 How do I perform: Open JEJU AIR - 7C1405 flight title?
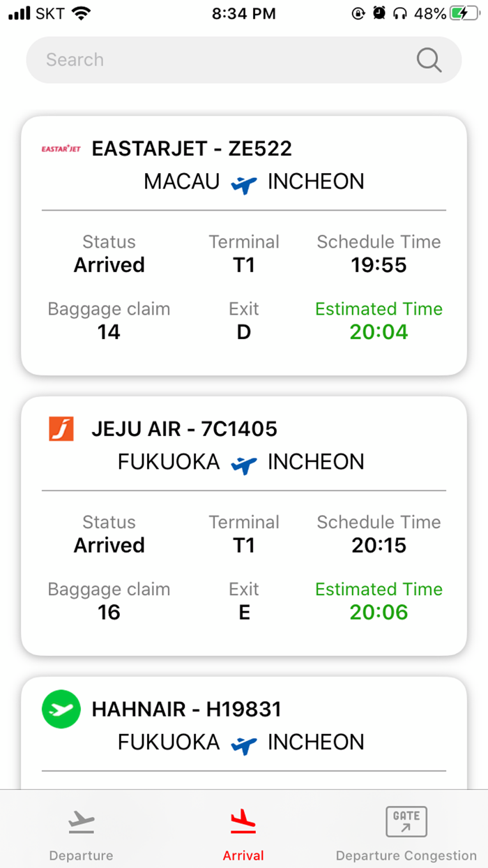click(x=184, y=428)
